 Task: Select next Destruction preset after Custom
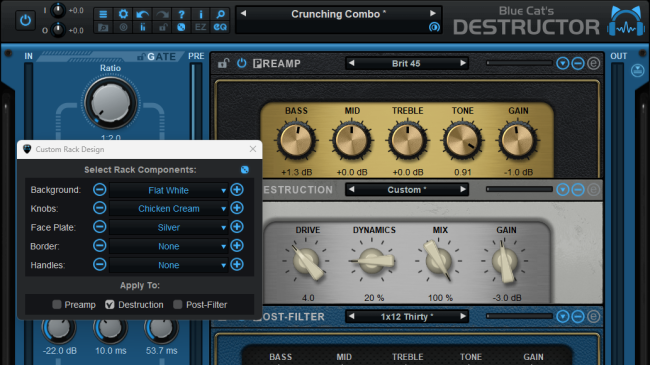tap(463, 190)
